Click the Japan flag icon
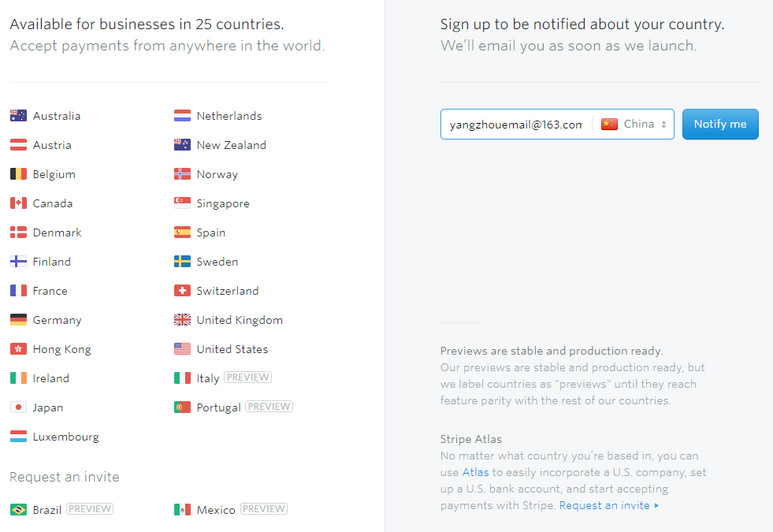 (18, 407)
